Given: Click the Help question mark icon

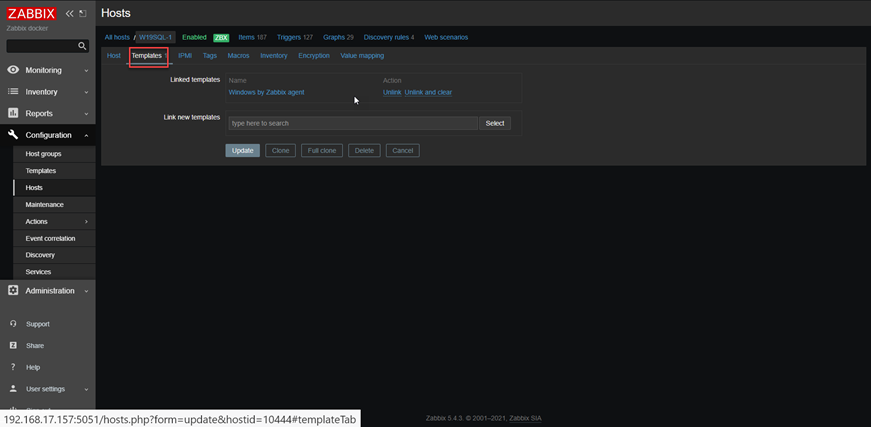Looking at the screenshot, I should pos(13,367).
